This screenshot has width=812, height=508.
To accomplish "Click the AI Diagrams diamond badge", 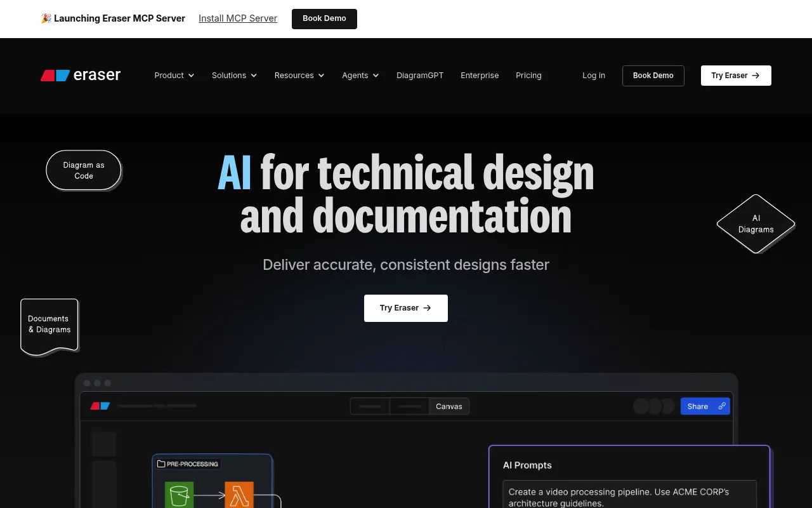I will click(x=756, y=224).
